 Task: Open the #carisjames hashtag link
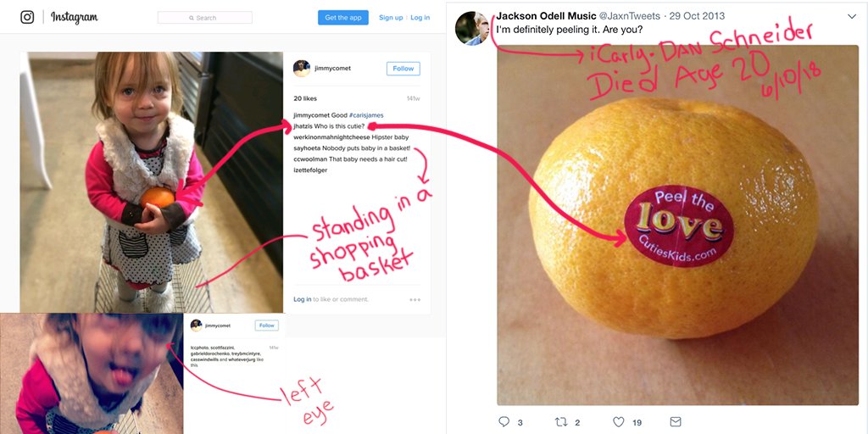point(366,115)
